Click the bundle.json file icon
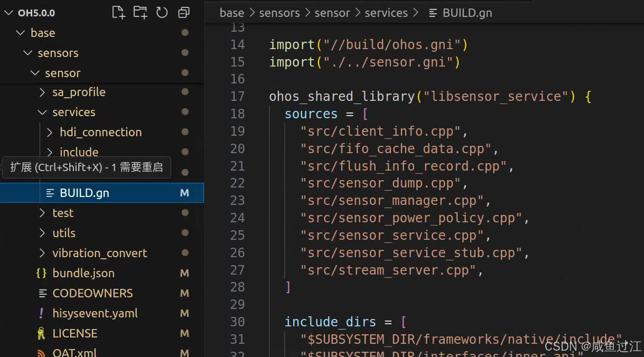 click(x=41, y=273)
